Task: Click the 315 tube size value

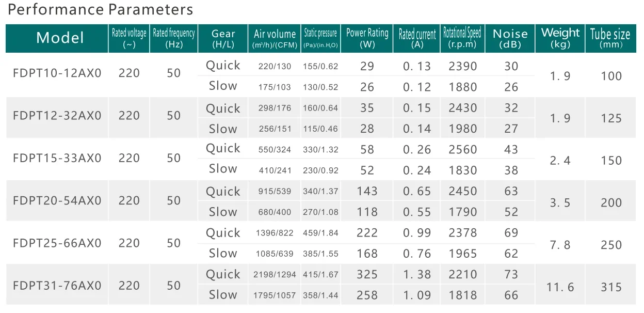Action: [611, 287]
